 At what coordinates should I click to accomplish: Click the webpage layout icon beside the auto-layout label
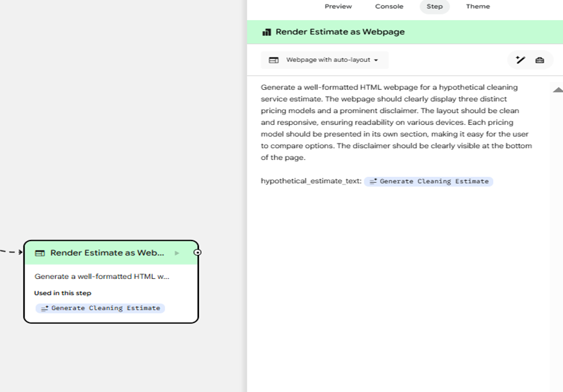click(274, 60)
